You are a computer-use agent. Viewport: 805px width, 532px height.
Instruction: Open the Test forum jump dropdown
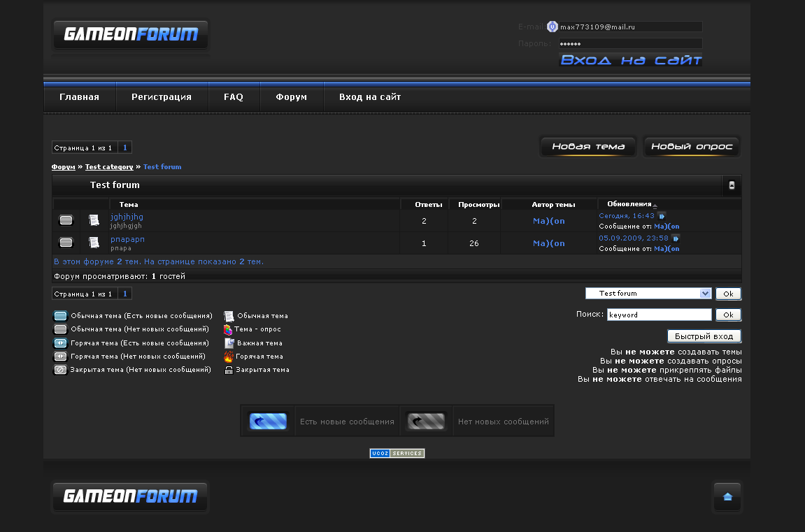pyautogui.click(x=648, y=294)
